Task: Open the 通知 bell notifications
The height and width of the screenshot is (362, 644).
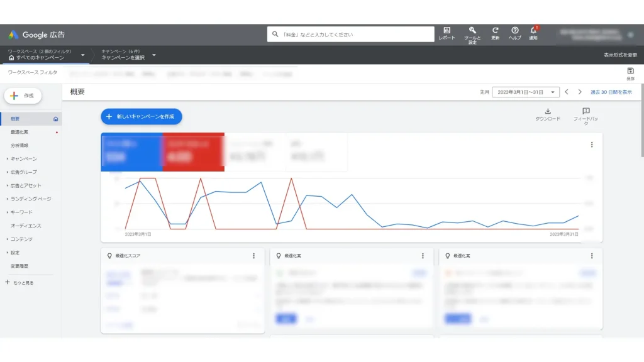Action: (533, 31)
